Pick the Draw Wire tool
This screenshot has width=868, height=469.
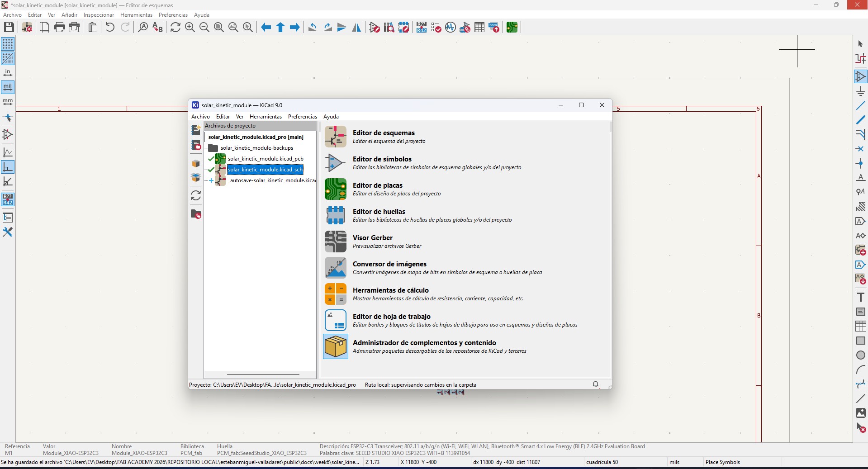pos(860,105)
